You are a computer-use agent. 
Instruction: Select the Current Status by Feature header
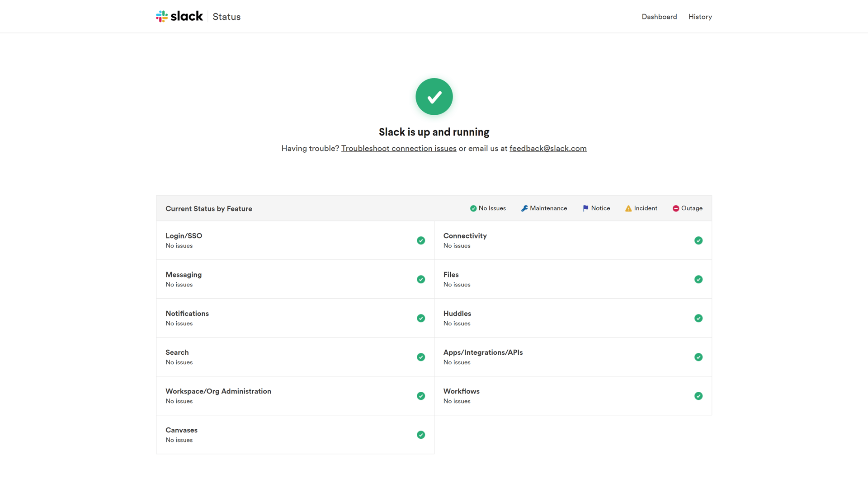[x=208, y=208]
